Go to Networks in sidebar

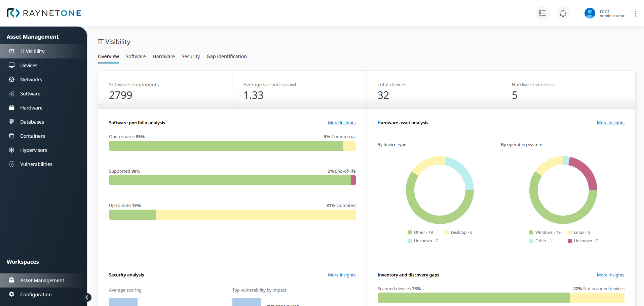pos(31,80)
